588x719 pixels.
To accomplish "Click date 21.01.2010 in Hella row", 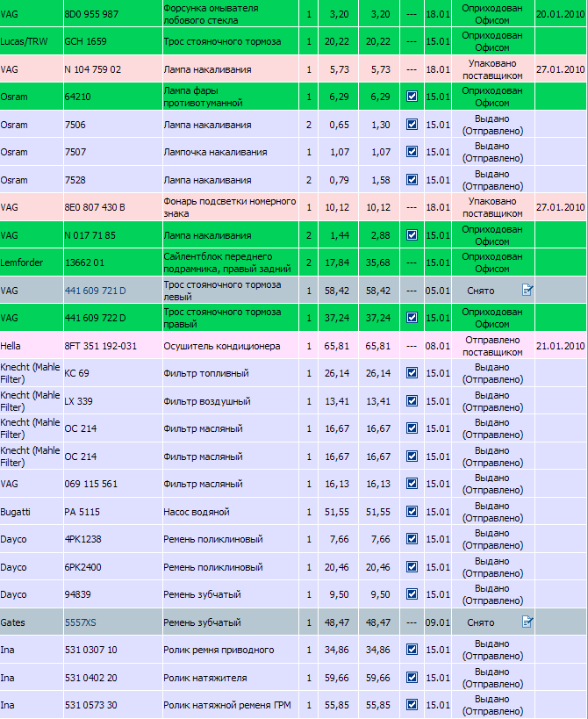I will (x=561, y=346).
